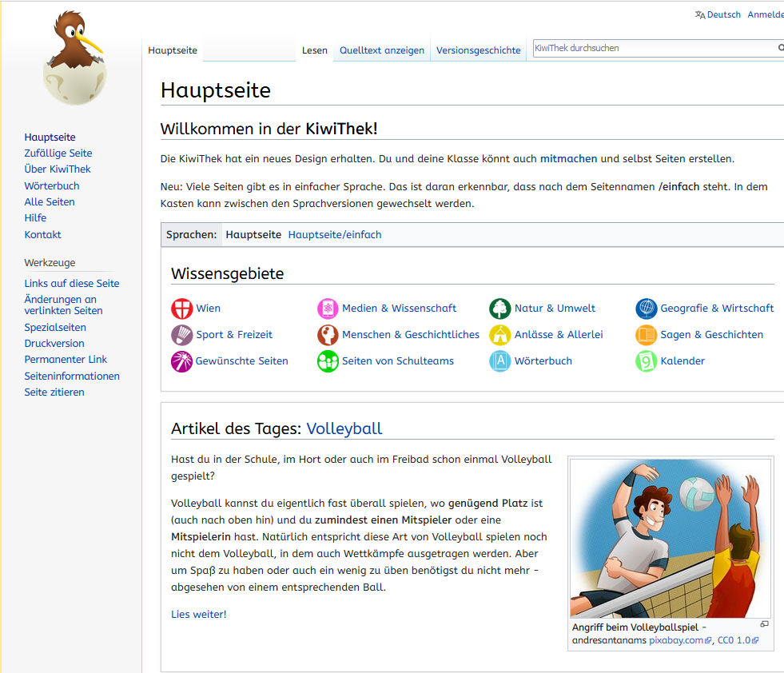Switch to Hauptseite/einfach language version
The width and height of the screenshot is (784, 673).
tap(335, 235)
